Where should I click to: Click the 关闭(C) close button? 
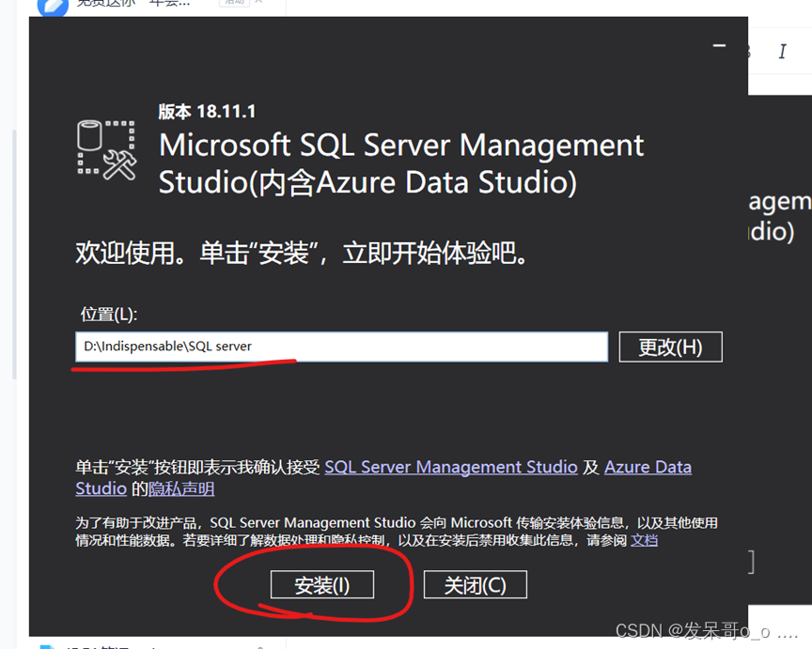476,585
